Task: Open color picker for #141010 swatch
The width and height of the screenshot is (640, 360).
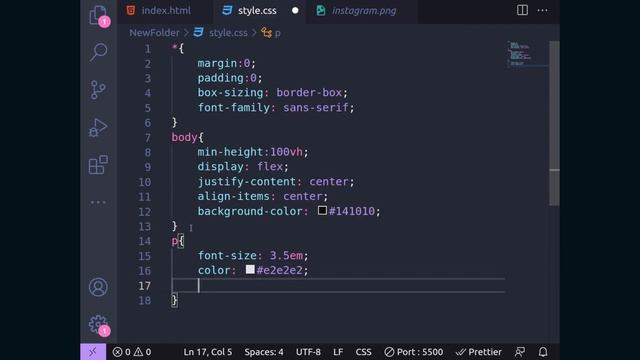Action: [322, 210]
